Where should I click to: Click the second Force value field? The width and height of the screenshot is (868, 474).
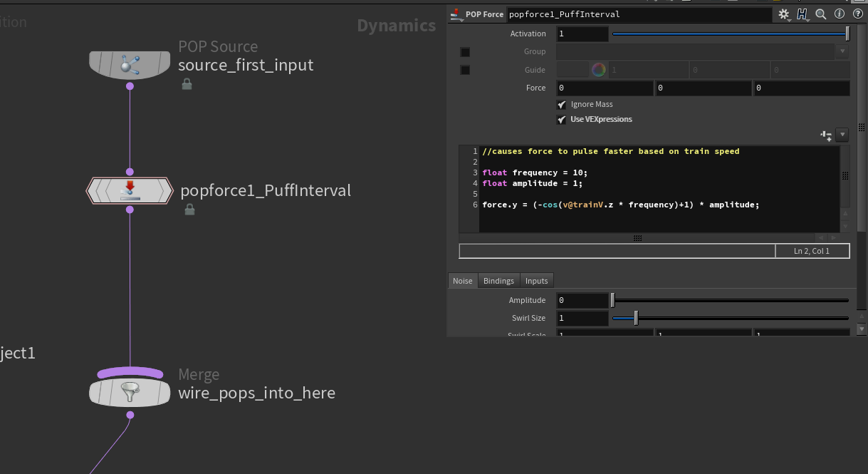(x=704, y=88)
